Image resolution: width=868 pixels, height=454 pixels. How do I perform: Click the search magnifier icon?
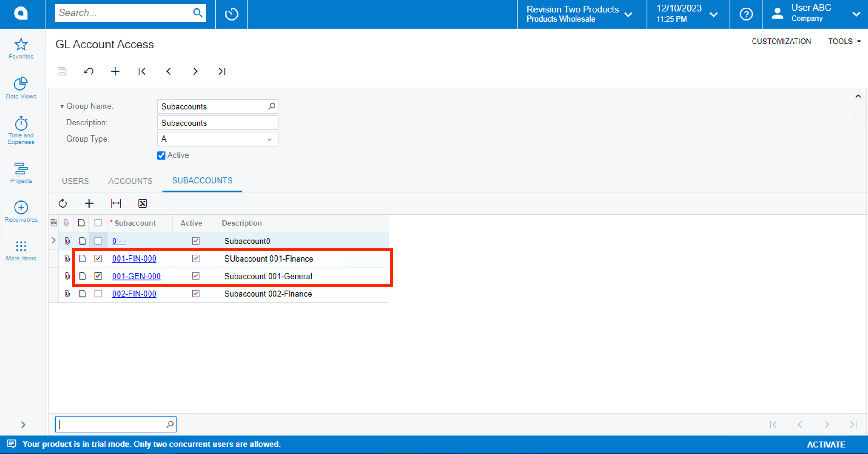tap(198, 13)
